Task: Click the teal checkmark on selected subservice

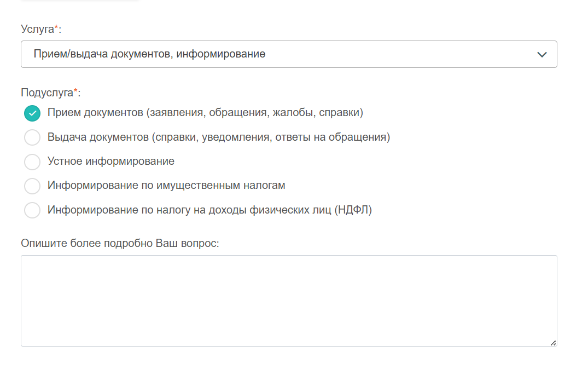Action: (x=32, y=113)
